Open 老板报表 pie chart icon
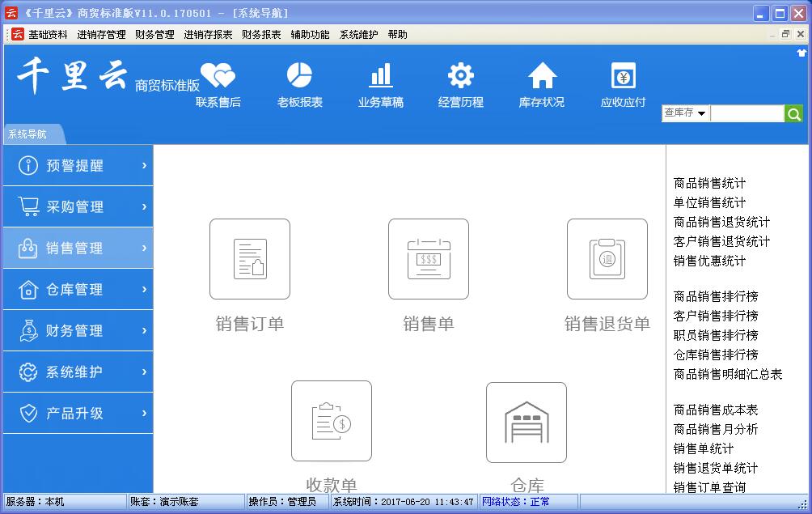 coord(299,77)
